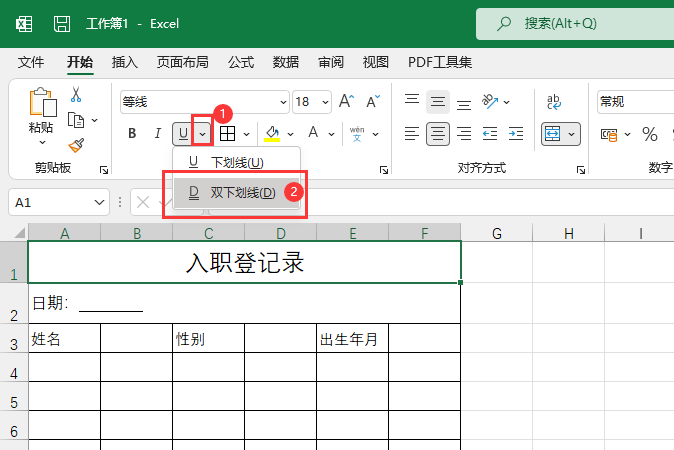Choose 下划线(U) from the menu
This screenshot has height=450, width=674.
(236, 162)
